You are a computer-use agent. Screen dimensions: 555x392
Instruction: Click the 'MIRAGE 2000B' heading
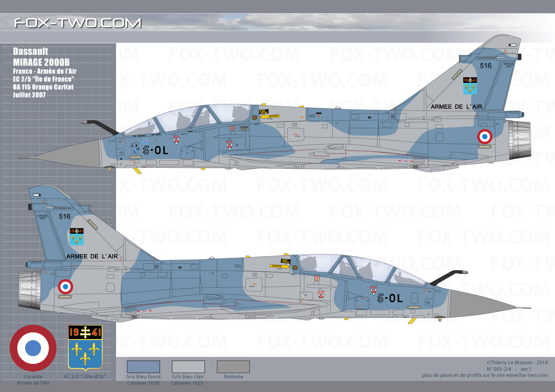click(x=41, y=62)
